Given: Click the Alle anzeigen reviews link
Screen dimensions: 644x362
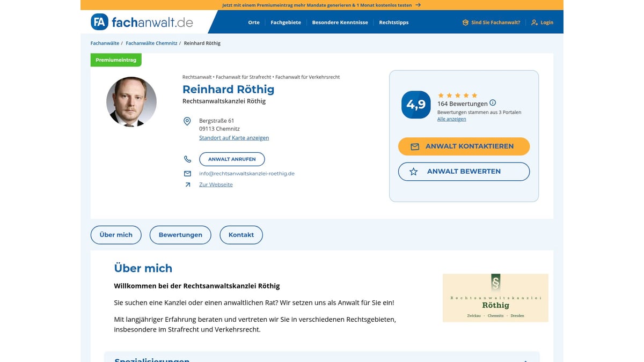Looking at the screenshot, I should point(451,119).
